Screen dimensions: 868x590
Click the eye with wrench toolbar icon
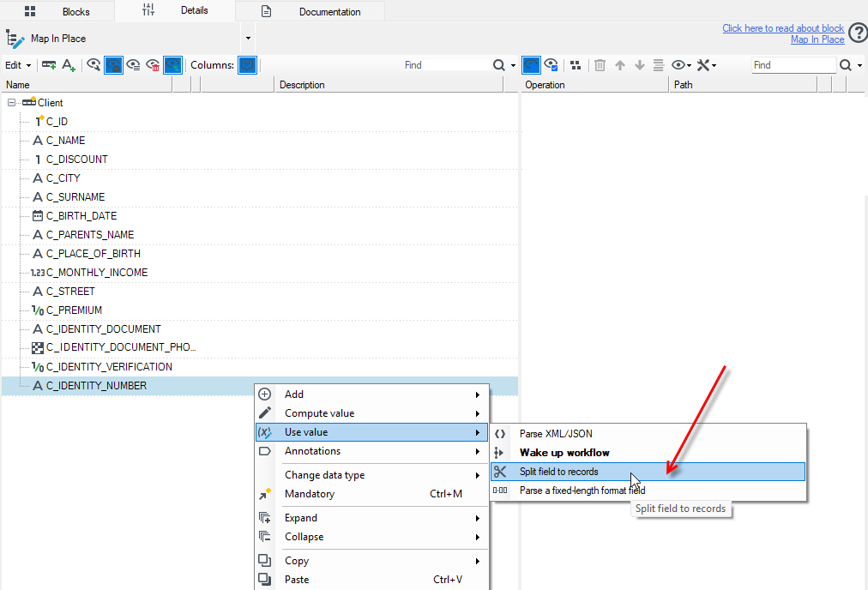tap(93, 65)
